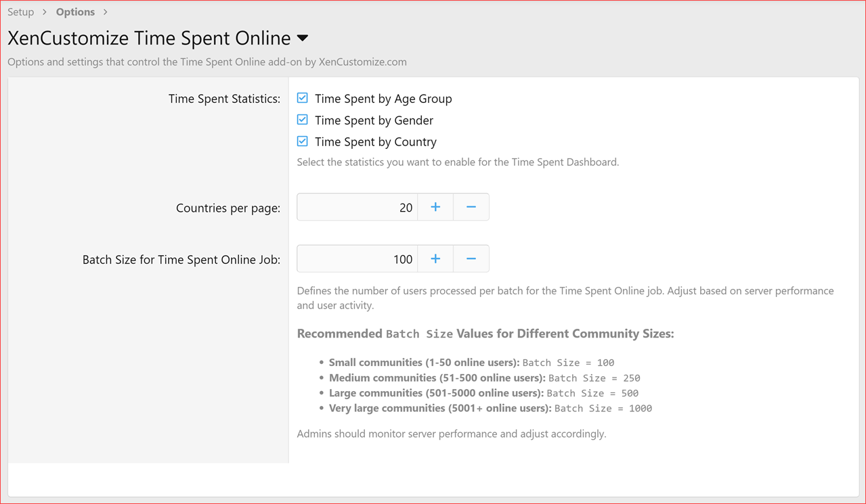Decrement Countries per page with minus icon

[471, 207]
